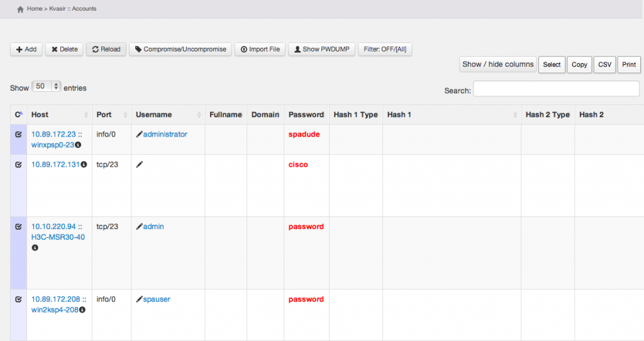The image size is (644, 341).
Task: Click the pencil icon beside spauser
Action: point(140,299)
